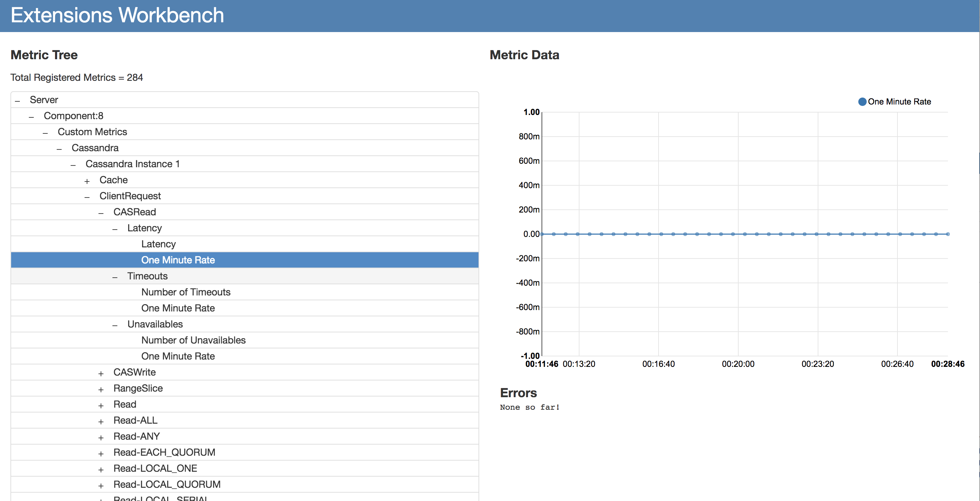Expand the Read-LOCAL_ONE plus icon
This screenshot has width=980, height=501.
101,469
